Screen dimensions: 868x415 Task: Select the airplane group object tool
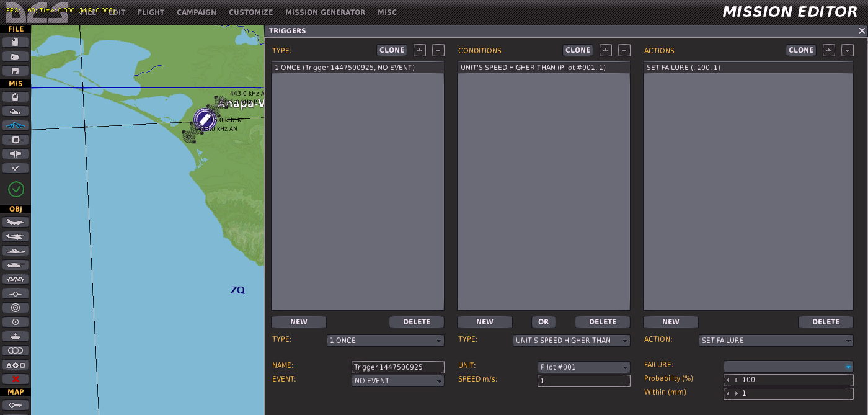coord(15,222)
